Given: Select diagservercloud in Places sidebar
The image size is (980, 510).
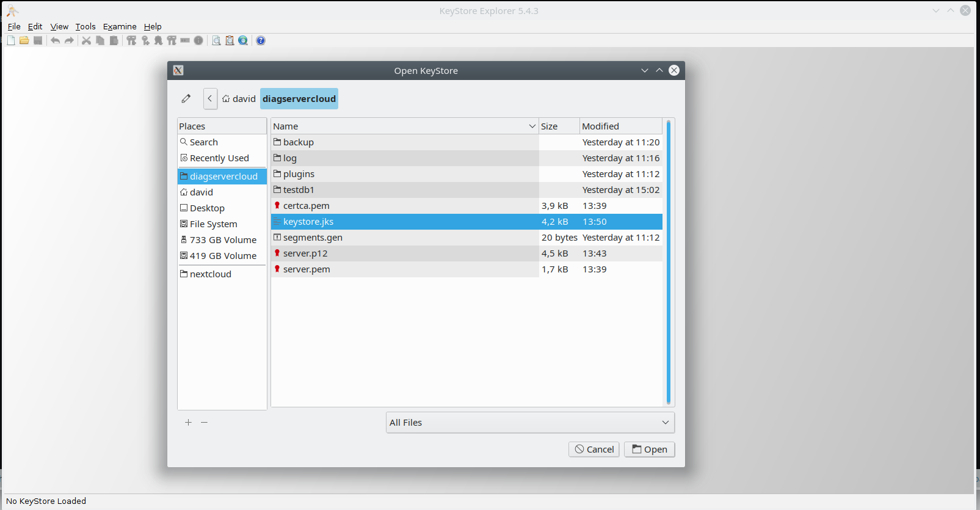Looking at the screenshot, I should click(222, 177).
